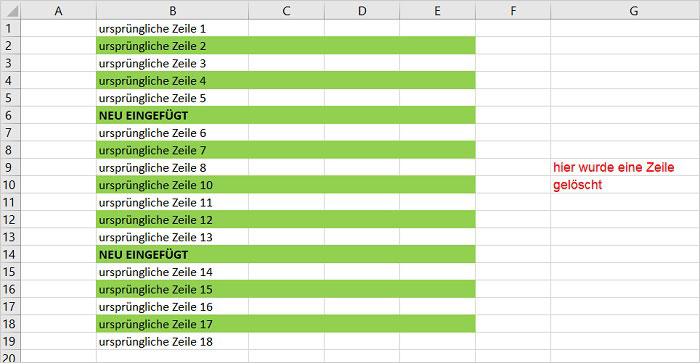Click the select-all corner triangle
This screenshot has width=700, height=363.
pos(11,10)
